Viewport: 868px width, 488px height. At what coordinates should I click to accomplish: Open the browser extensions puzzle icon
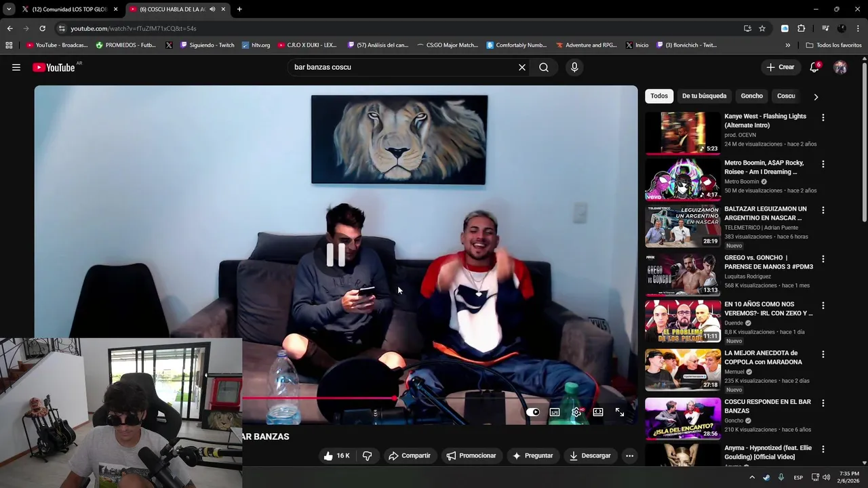click(x=802, y=28)
